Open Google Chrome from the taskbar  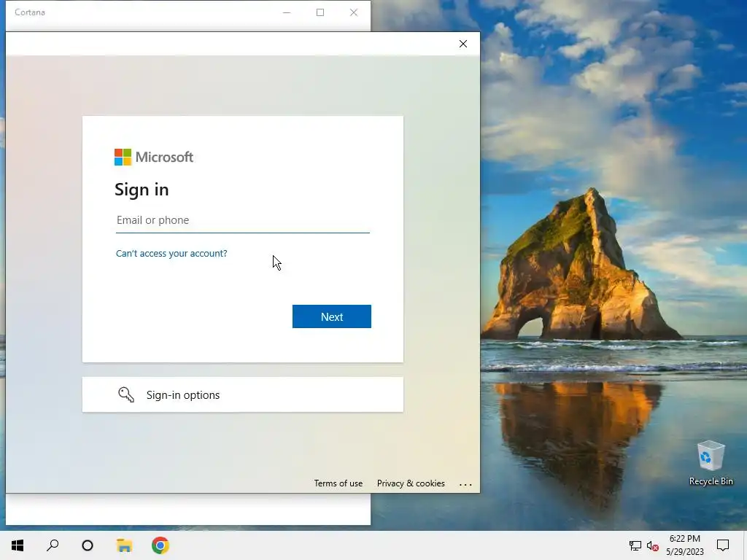[x=160, y=545]
